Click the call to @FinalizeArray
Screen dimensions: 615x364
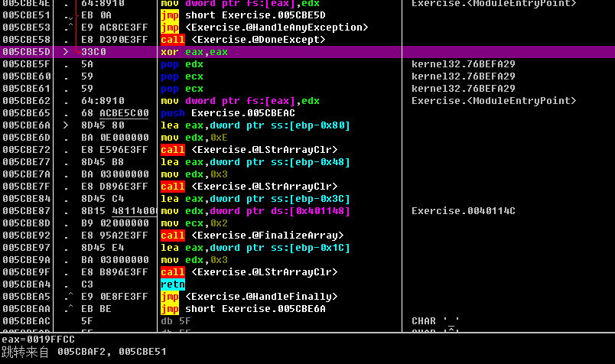click(x=252, y=236)
